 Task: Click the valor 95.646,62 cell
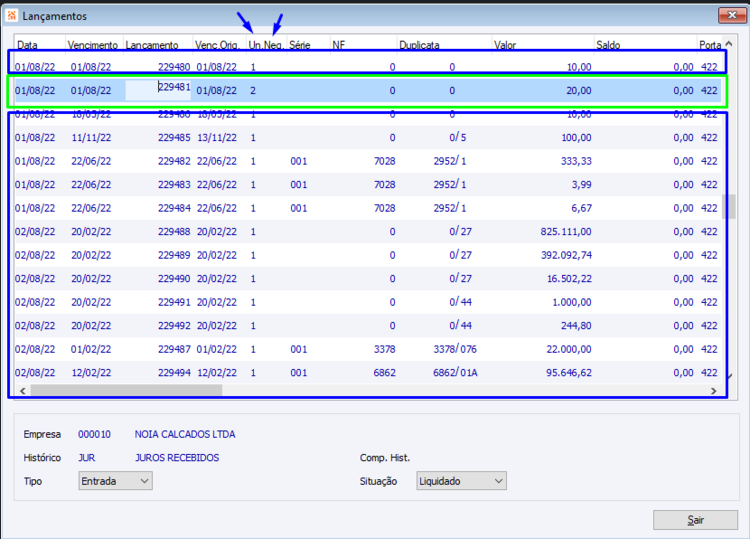click(x=569, y=373)
